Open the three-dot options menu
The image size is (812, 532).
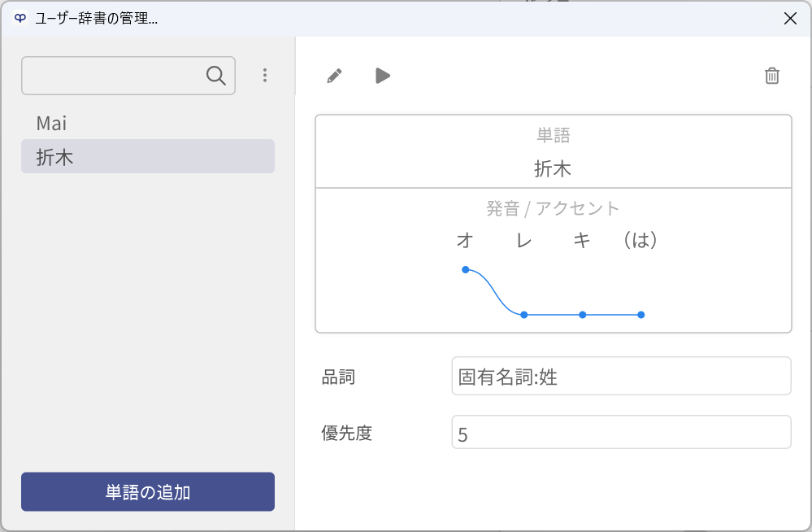(265, 75)
